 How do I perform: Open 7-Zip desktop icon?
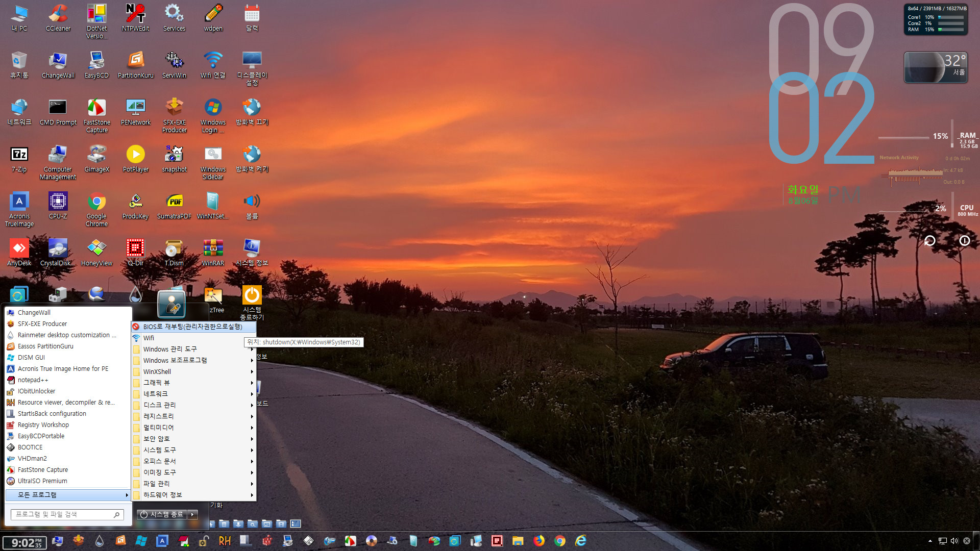tap(19, 159)
